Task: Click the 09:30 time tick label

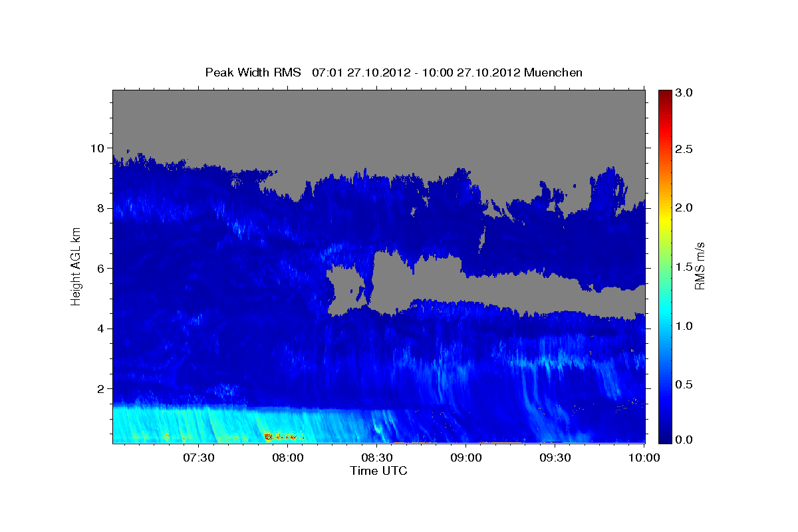Action: tap(555, 458)
